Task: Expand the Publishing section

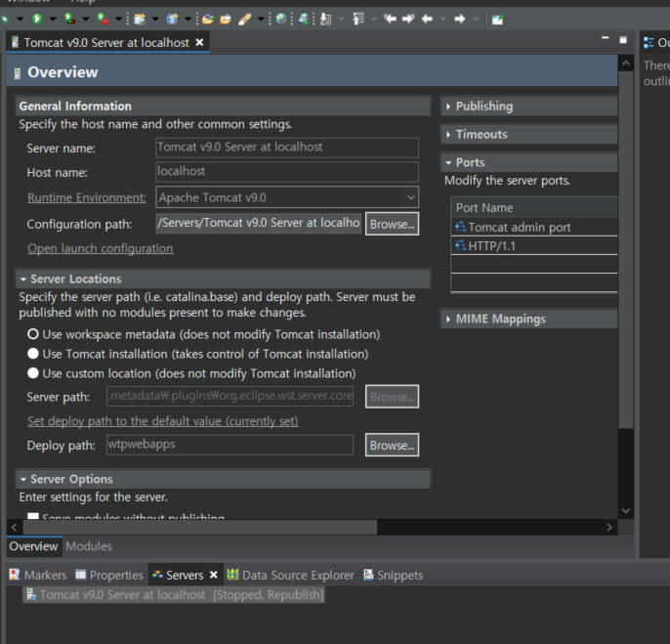Action: tap(447, 107)
